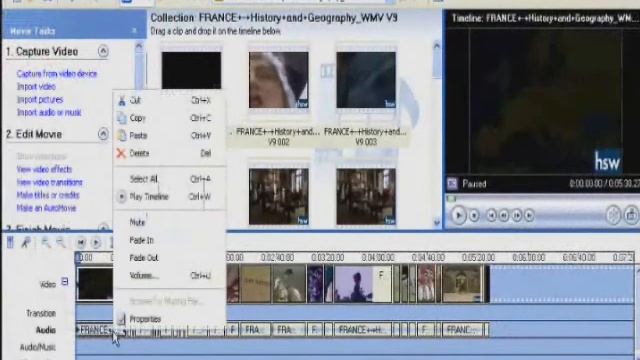Open Properties from the context menu
Viewport: 640px width, 360px height.
[169, 319]
